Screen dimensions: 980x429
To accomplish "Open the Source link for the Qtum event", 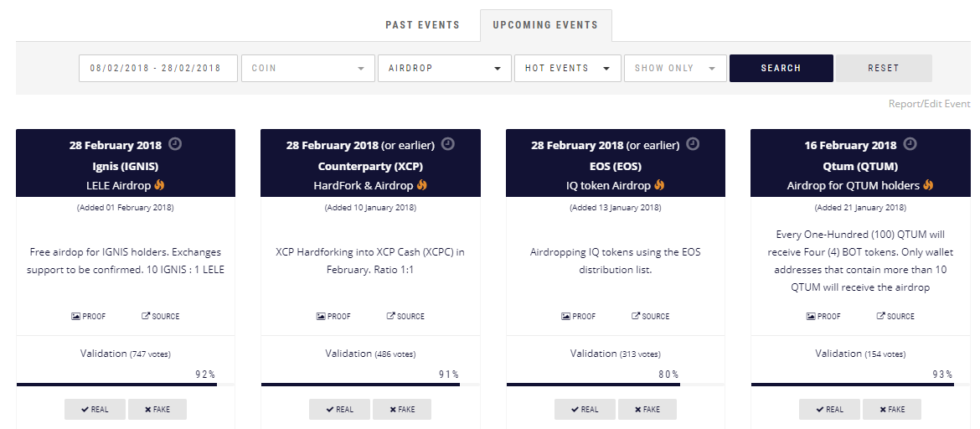I will (x=895, y=317).
